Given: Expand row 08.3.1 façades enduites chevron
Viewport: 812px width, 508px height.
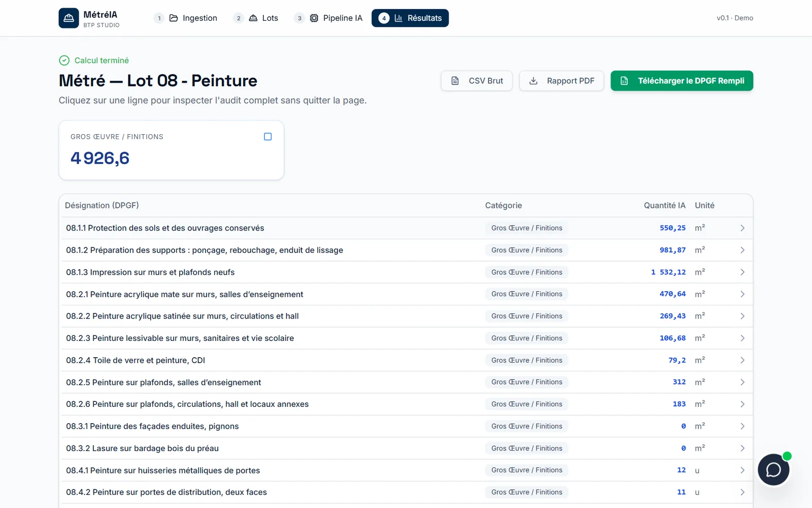Looking at the screenshot, I should (x=742, y=426).
